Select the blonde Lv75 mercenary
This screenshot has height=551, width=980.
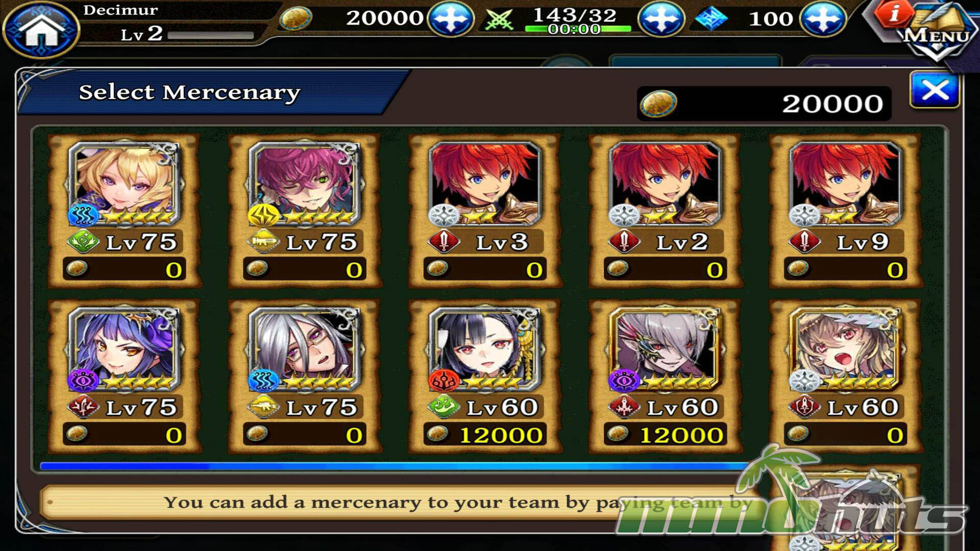click(x=124, y=211)
